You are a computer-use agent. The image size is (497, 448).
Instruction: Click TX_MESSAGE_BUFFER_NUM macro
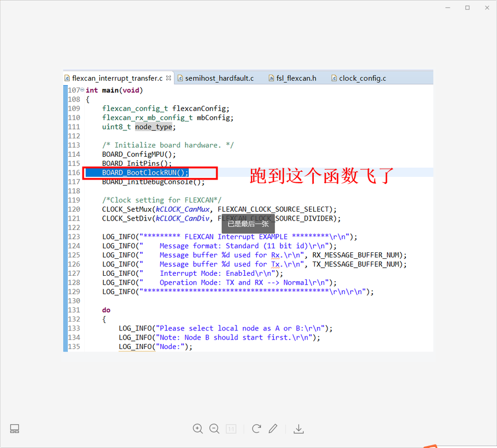[356, 264]
